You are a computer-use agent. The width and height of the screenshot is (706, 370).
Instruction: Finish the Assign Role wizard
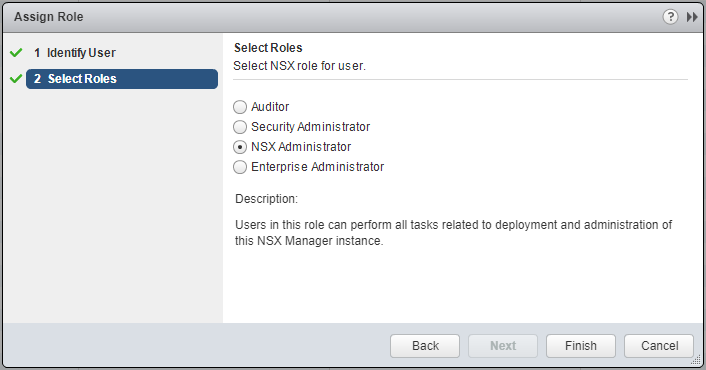pos(581,346)
